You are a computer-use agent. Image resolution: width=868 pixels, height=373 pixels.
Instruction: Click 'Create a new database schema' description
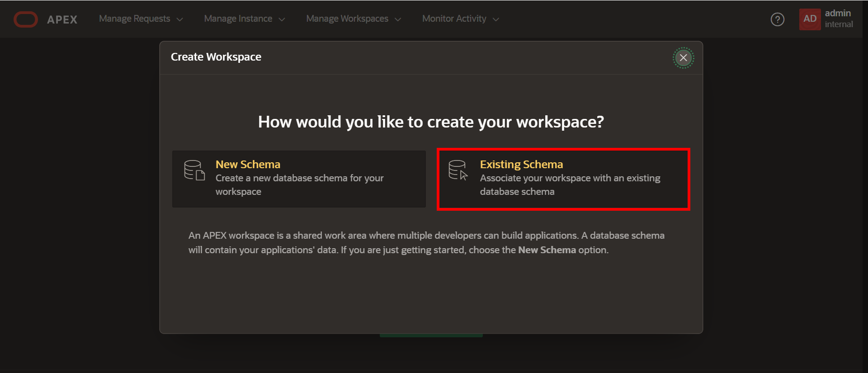pos(299,185)
